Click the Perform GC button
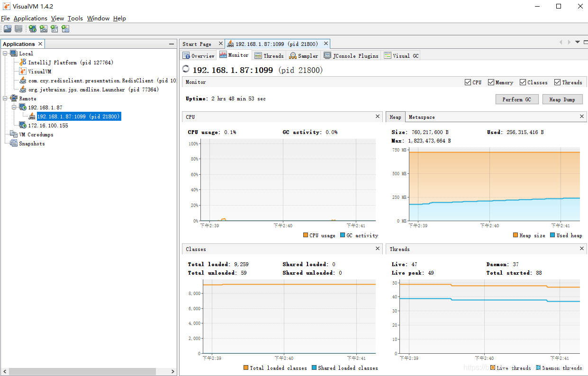Image resolution: width=588 pixels, height=376 pixels. tap(517, 99)
